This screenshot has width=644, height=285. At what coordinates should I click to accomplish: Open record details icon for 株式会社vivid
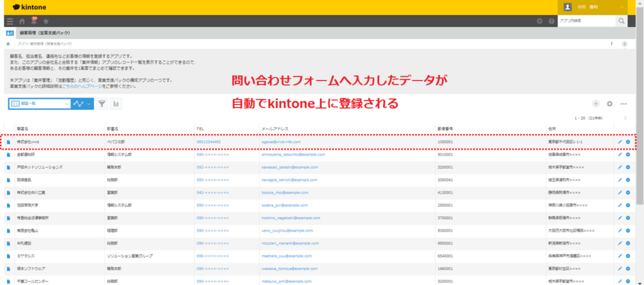coord(8,142)
